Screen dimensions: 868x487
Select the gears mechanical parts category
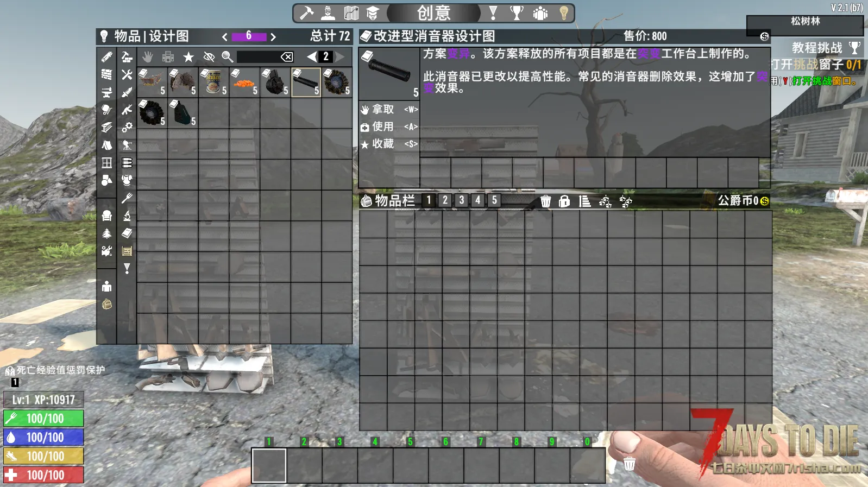(x=127, y=128)
